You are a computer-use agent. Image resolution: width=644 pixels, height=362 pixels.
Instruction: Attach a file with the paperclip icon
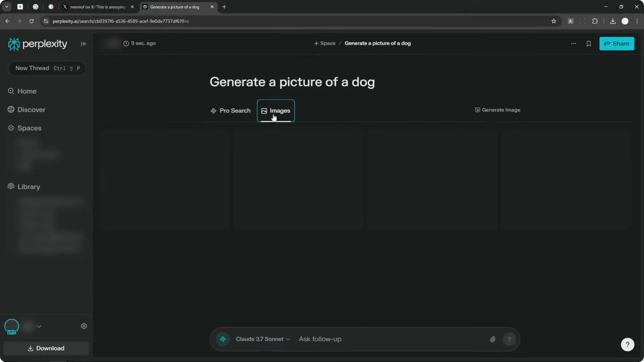tap(492, 339)
